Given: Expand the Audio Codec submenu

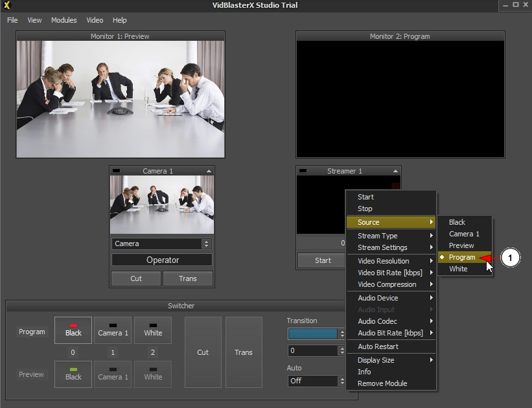Looking at the screenshot, I should 391,321.
